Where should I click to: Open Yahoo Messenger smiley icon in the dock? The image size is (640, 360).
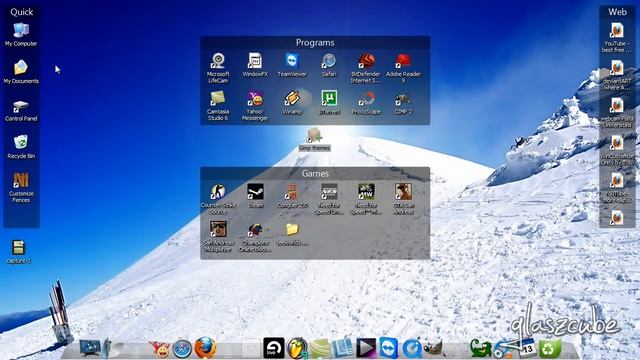click(x=160, y=349)
